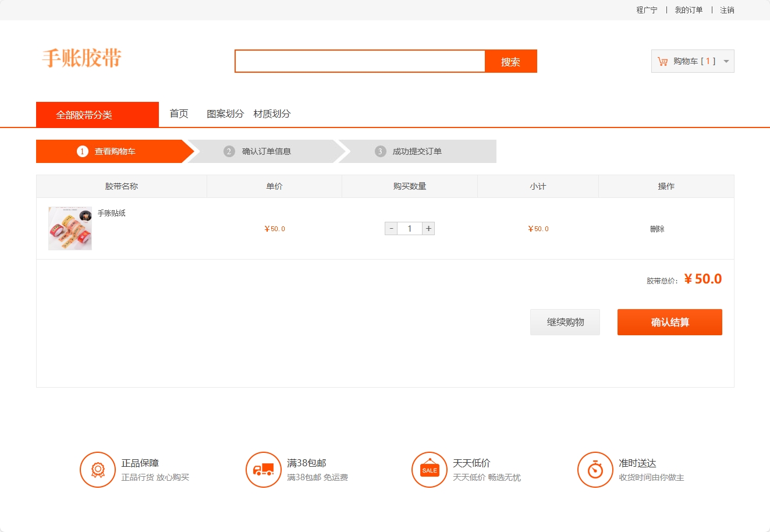Click the SALE tag icon

pos(430,470)
